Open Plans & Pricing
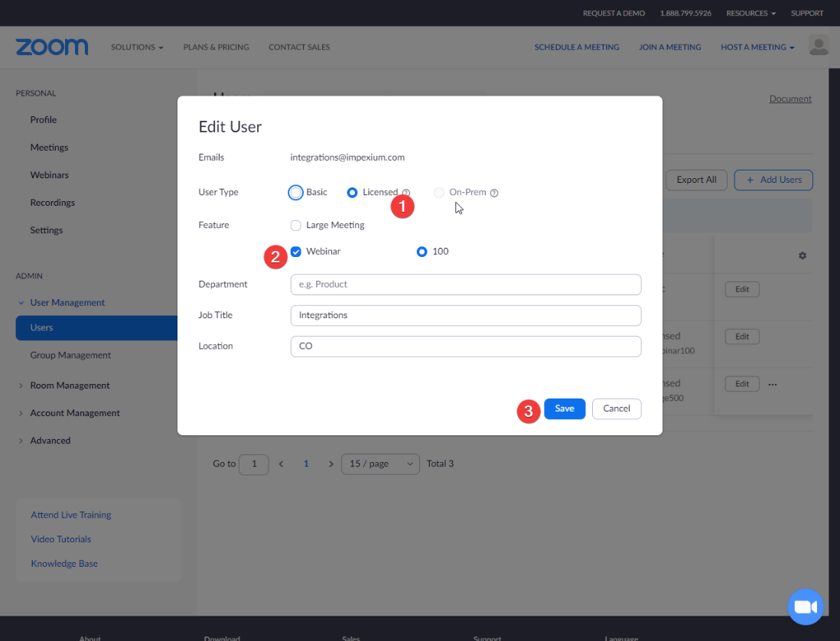Viewport: 840px width, 641px height. tap(216, 47)
